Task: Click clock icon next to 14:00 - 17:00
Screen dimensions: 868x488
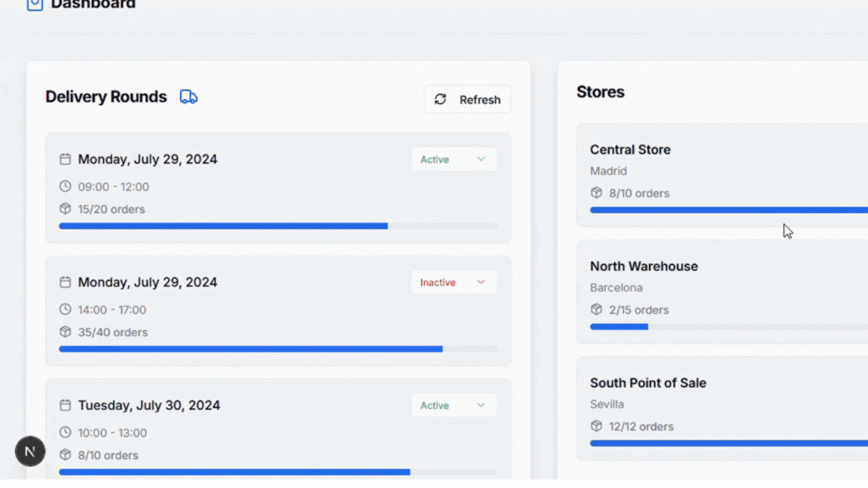Action: (x=66, y=310)
